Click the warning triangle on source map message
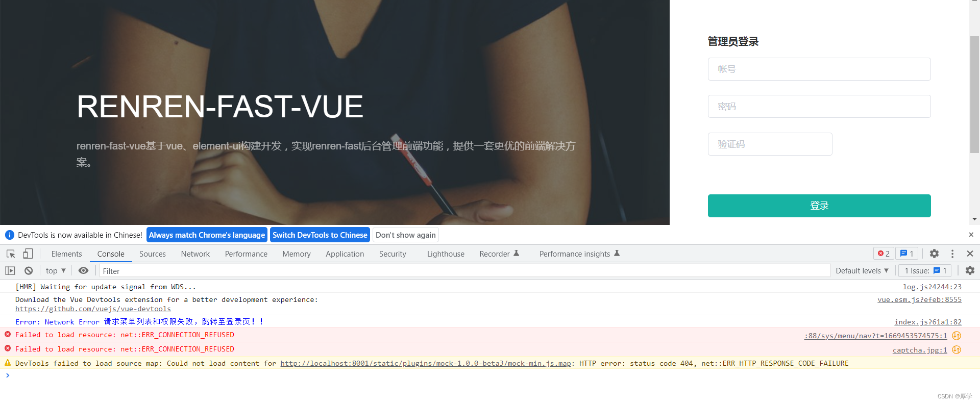This screenshot has height=404, width=980. [8, 363]
